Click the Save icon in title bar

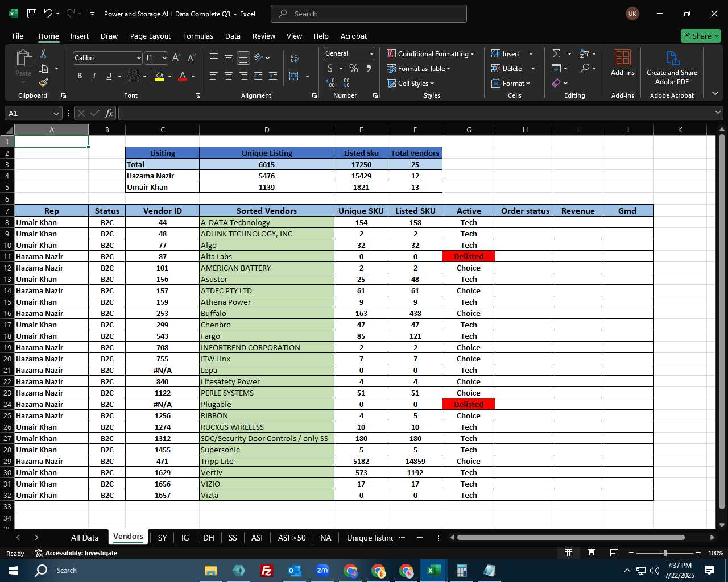coord(32,14)
